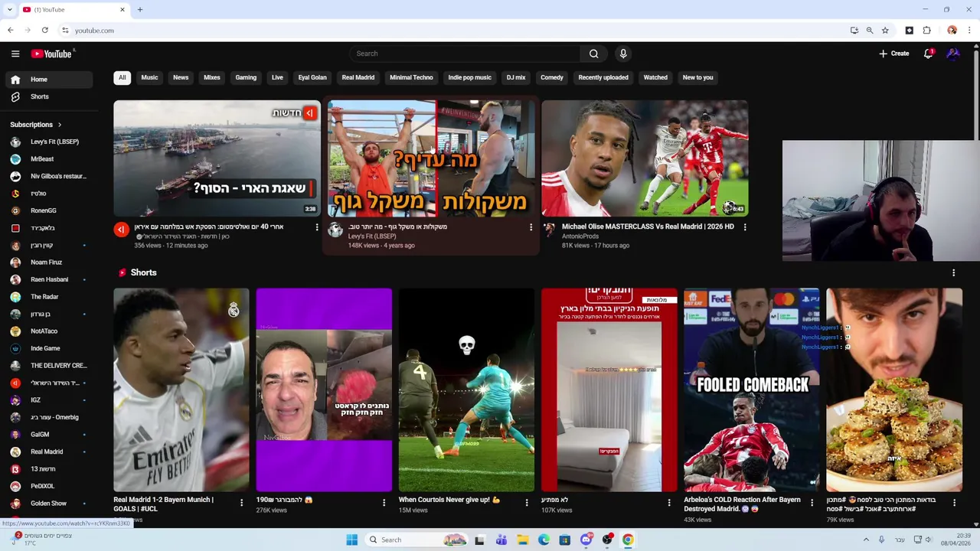This screenshot has width=980, height=551.
Task: Open MrBeast subscription channel
Action: pos(49,159)
